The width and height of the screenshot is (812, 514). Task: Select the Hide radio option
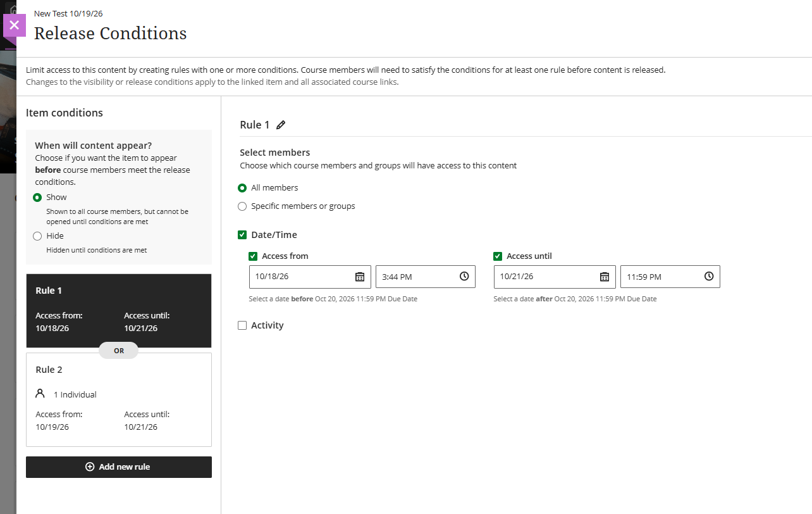(x=37, y=236)
